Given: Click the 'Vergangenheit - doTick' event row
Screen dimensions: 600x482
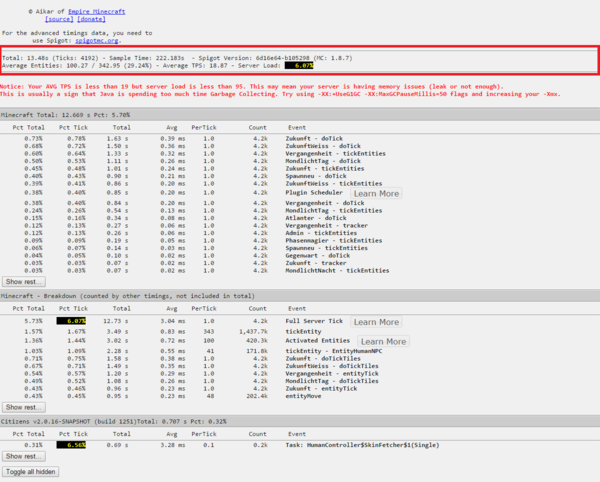Looking at the screenshot, I should (300, 203).
